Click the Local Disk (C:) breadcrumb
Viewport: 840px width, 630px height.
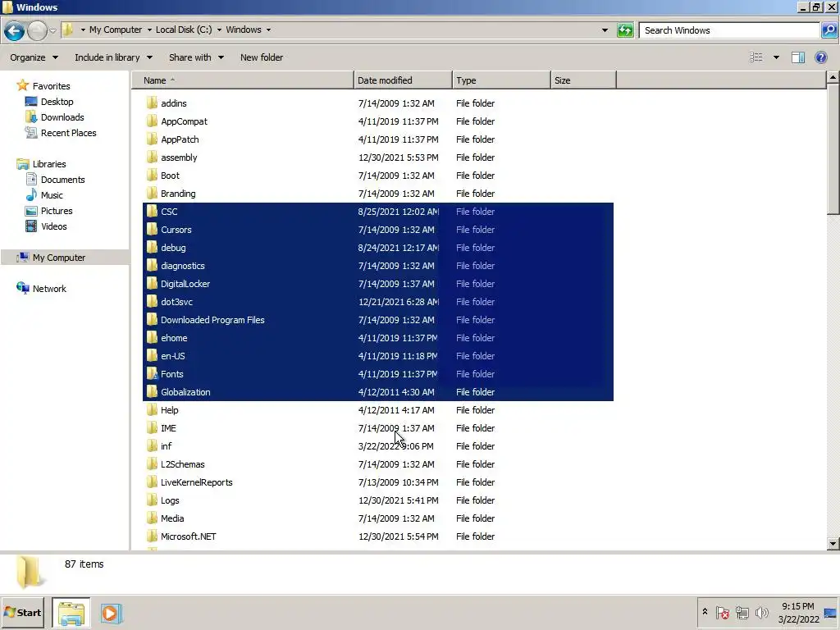coord(184,30)
